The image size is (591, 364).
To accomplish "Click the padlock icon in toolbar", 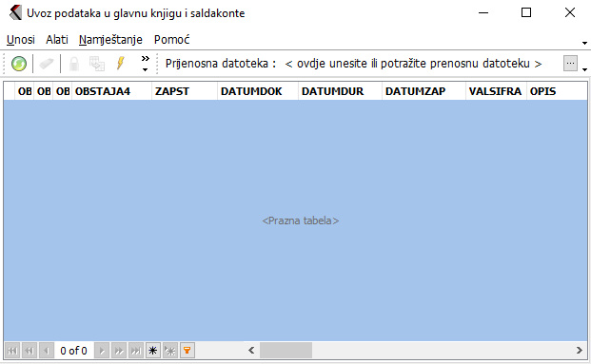I will coord(74,64).
